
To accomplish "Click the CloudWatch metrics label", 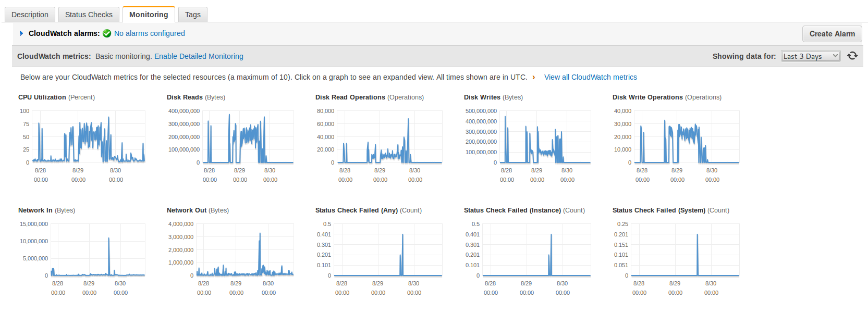I will click(x=54, y=56).
